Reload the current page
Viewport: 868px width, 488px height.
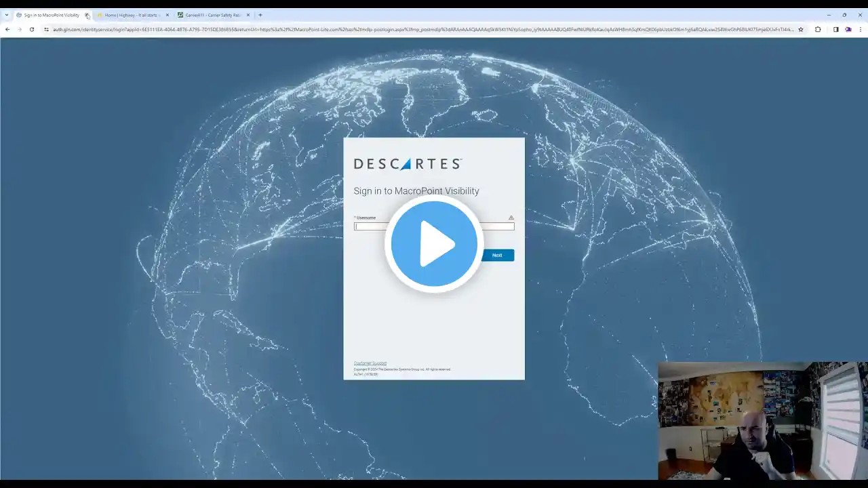31,30
